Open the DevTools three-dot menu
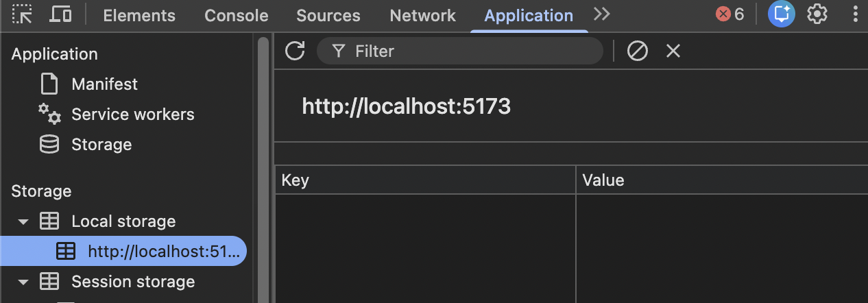 click(x=854, y=14)
